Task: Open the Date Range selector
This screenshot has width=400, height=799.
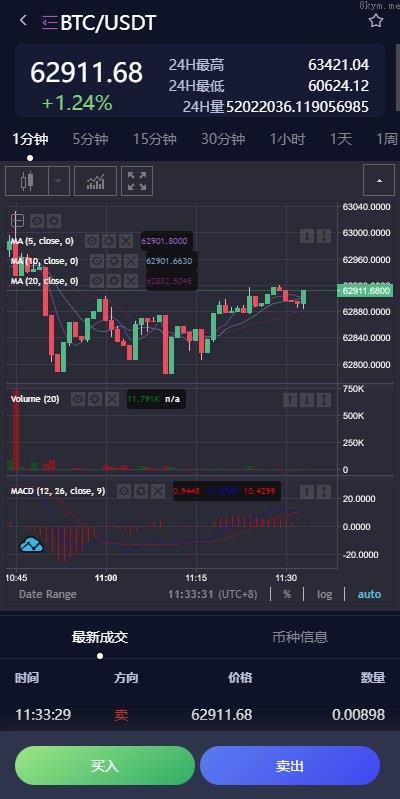Action: 47,594
